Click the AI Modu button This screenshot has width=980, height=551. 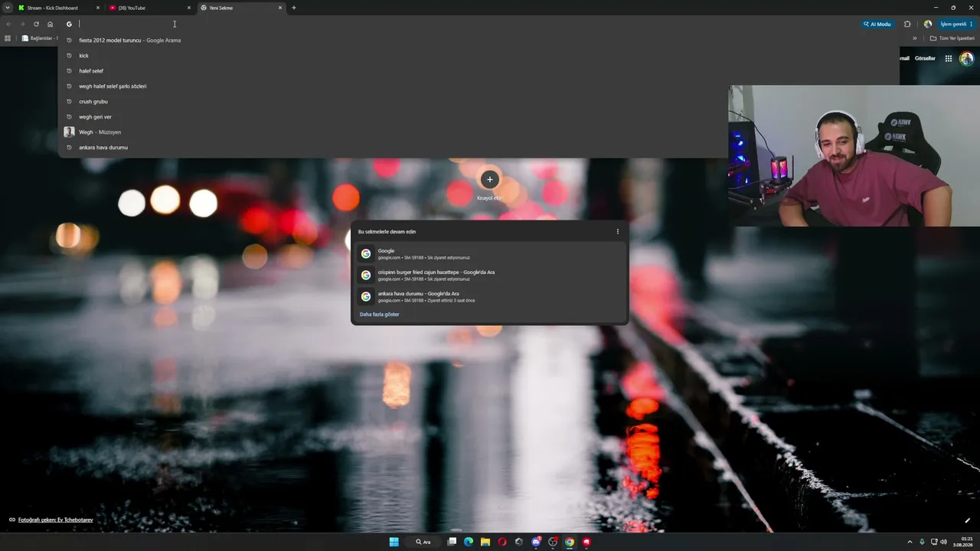click(x=877, y=24)
